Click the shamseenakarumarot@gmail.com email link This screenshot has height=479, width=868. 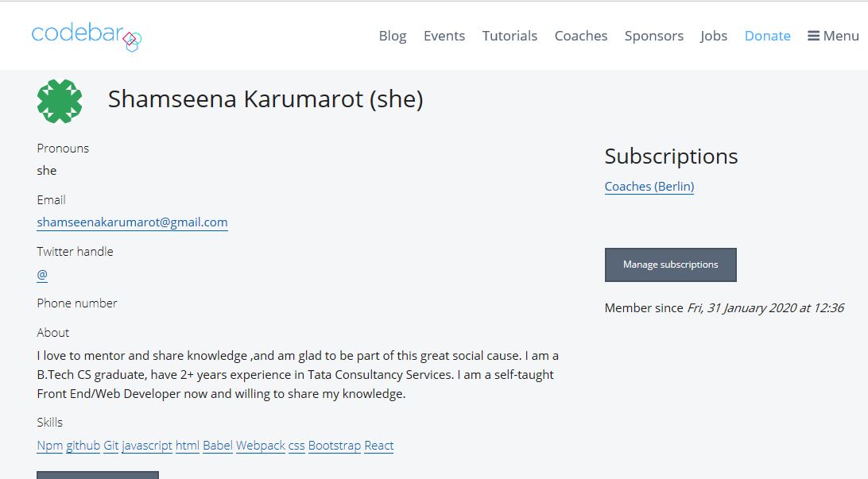tap(132, 222)
